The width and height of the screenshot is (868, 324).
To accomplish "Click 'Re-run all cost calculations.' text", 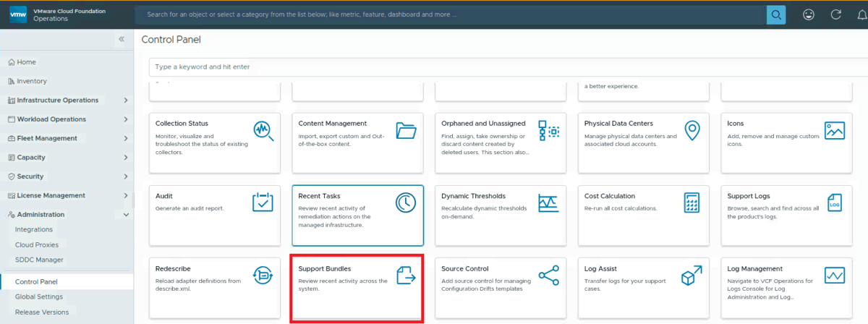I will pos(621,208).
